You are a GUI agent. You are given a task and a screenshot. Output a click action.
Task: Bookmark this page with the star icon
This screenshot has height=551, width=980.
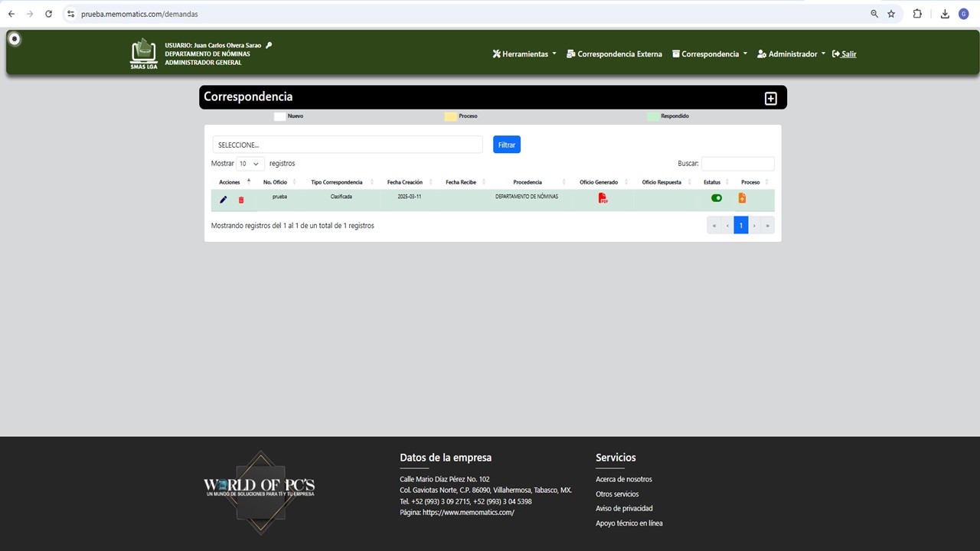point(891,14)
